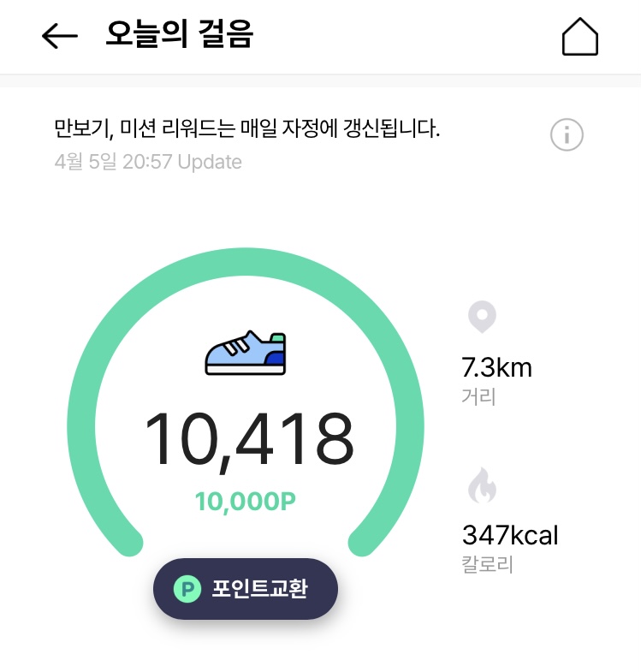Select the 10,000P goal text
641x672 pixels.
coord(246,502)
